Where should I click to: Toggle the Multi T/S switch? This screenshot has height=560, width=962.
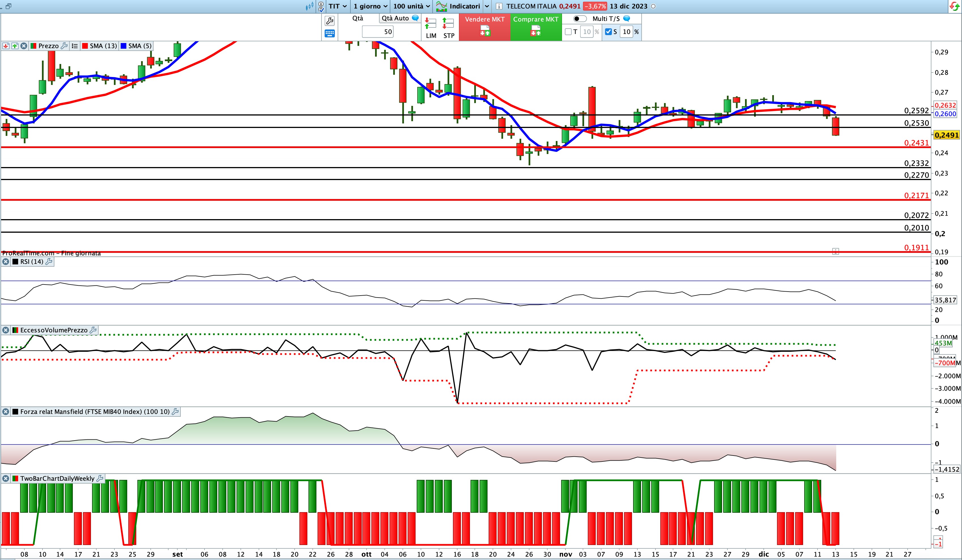coord(580,19)
